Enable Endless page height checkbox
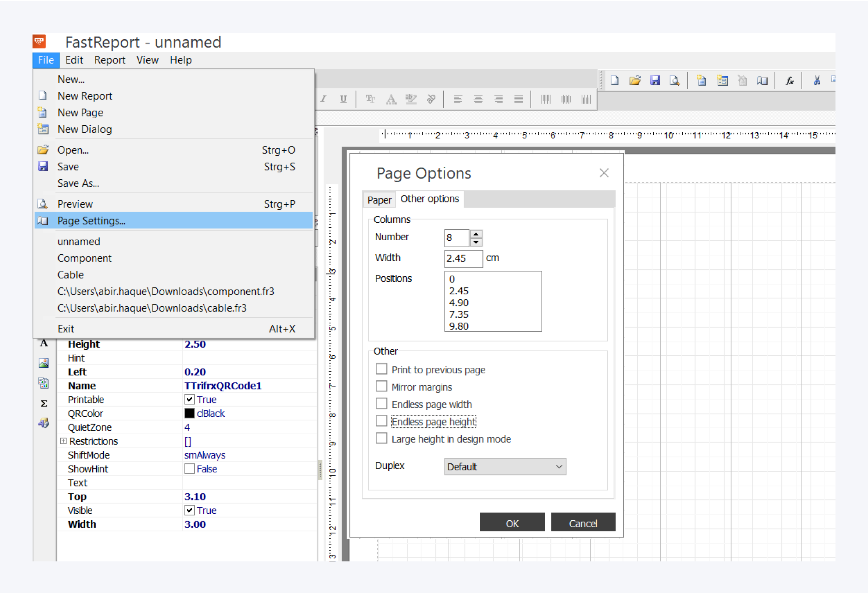 [381, 421]
